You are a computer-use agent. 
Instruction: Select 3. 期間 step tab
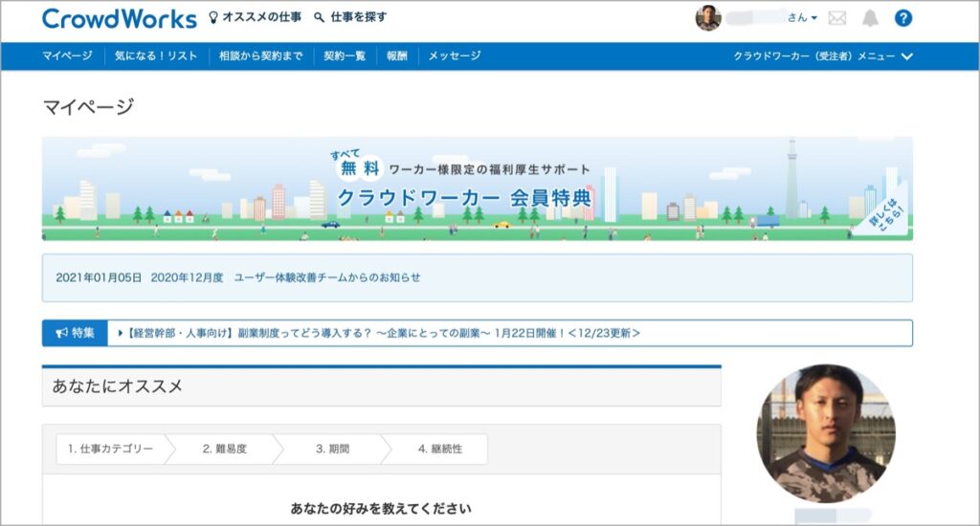(332, 449)
